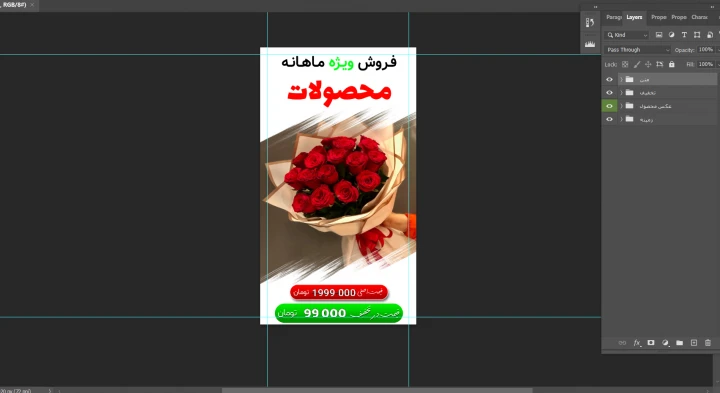Filter layers by type layers icon
The image size is (720, 393).
pos(684,35)
